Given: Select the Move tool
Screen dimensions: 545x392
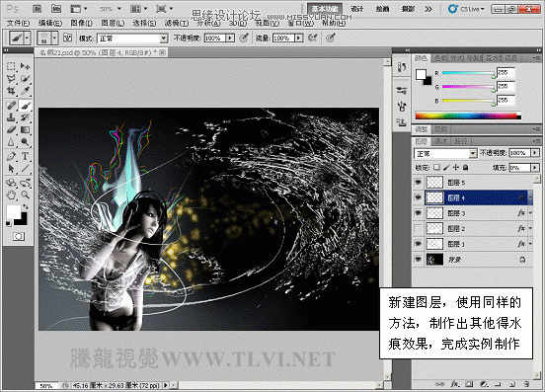Looking at the screenshot, I should [x=25, y=66].
